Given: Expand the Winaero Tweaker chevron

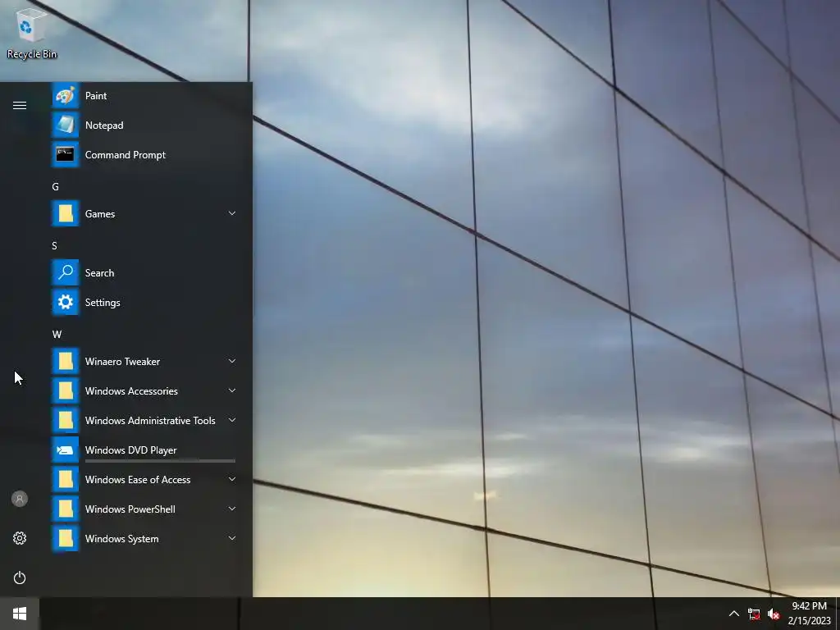Looking at the screenshot, I should click(x=232, y=361).
